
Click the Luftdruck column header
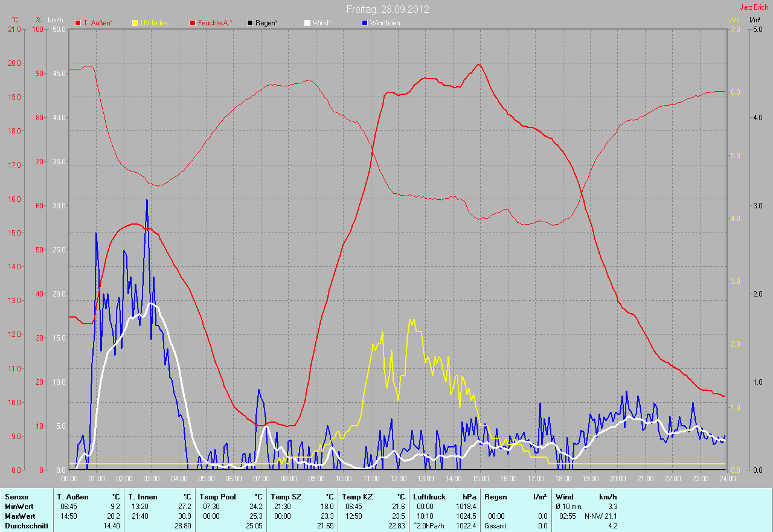[x=429, y=497]
